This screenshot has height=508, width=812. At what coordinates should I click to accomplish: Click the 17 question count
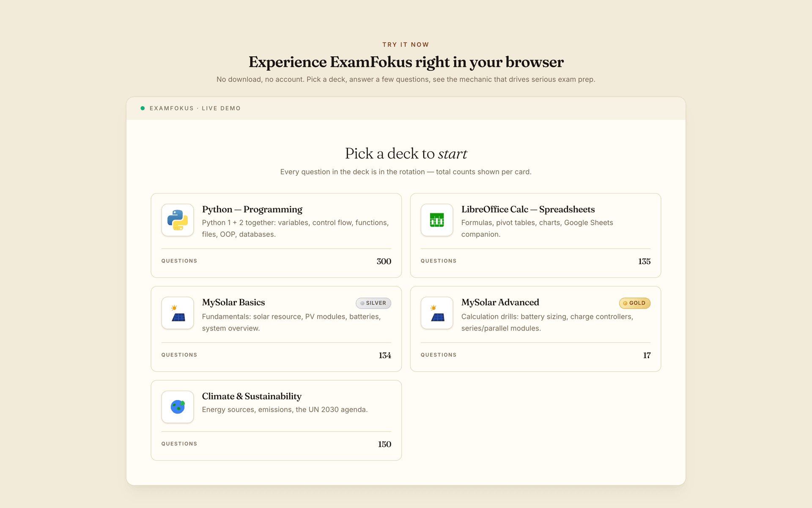tap(647, 356)
